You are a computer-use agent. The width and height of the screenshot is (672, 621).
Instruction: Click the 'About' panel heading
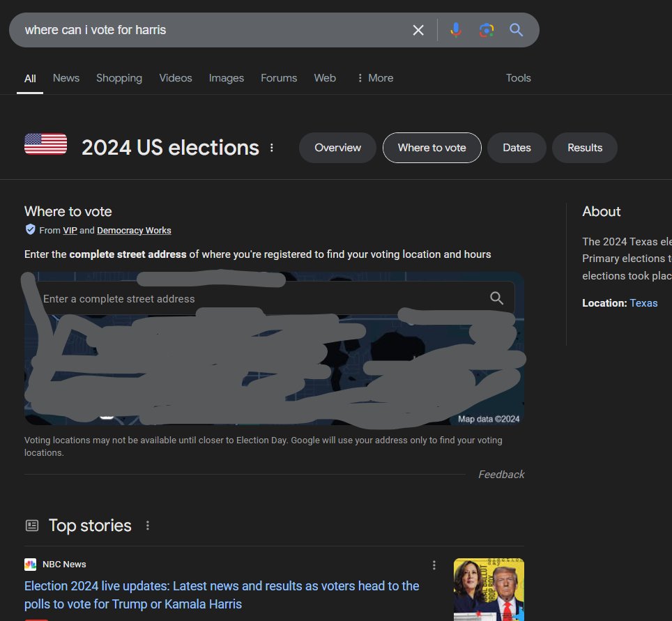602,211
